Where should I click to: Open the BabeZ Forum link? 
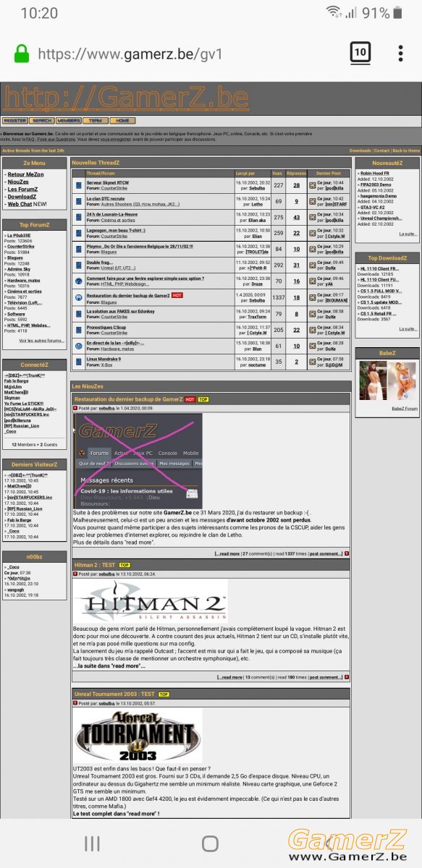(x=405, y=409)
